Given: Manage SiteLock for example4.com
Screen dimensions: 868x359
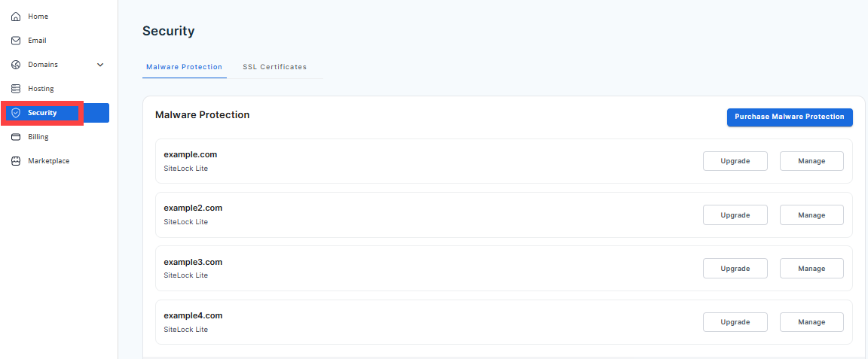Looking at the screenshot, I should click(x=811, y=322).
